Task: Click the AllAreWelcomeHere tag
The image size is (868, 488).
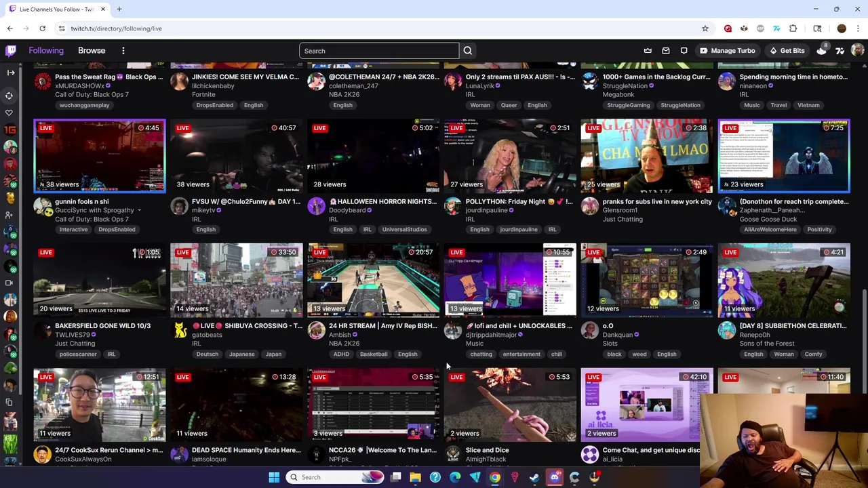Action: [x=770, y=230]
